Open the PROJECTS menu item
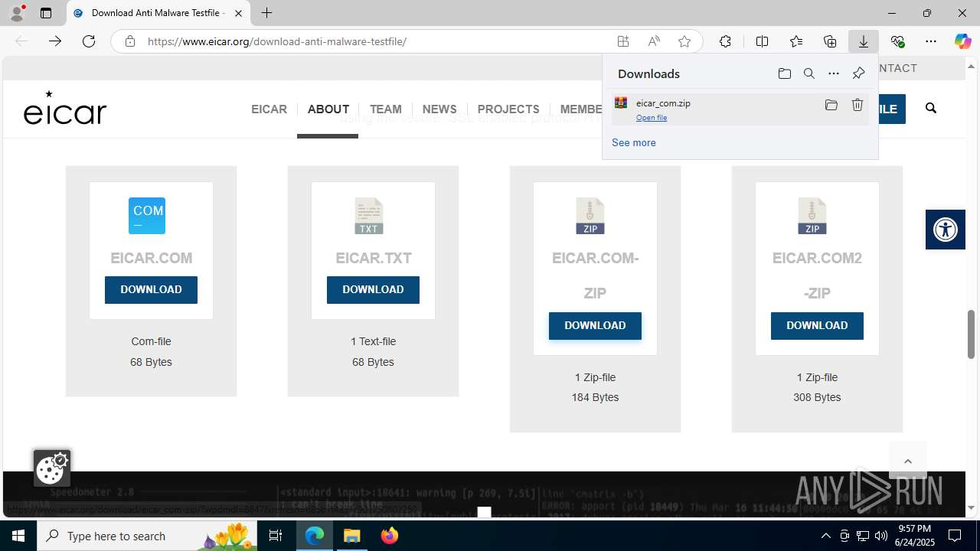The image size is (980, 551). [x=508, y=109]
